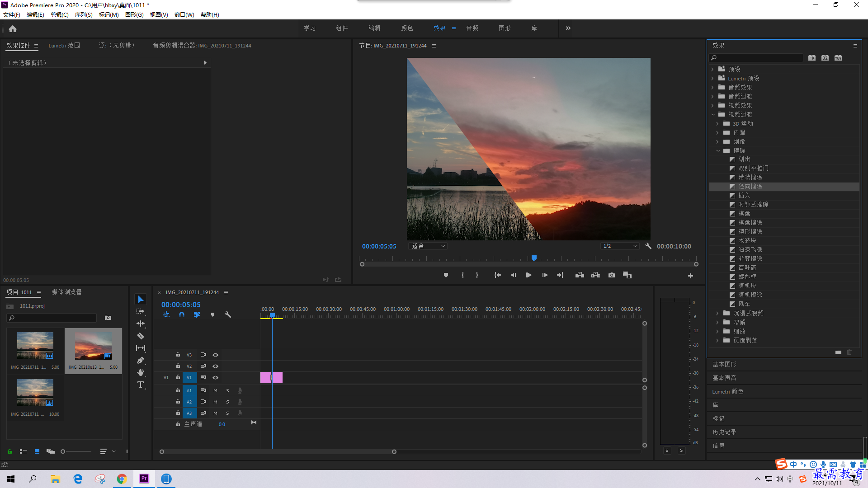868x488 pixels.
Task: Toggle V3 track output eye
Action: tap(216, 355)
